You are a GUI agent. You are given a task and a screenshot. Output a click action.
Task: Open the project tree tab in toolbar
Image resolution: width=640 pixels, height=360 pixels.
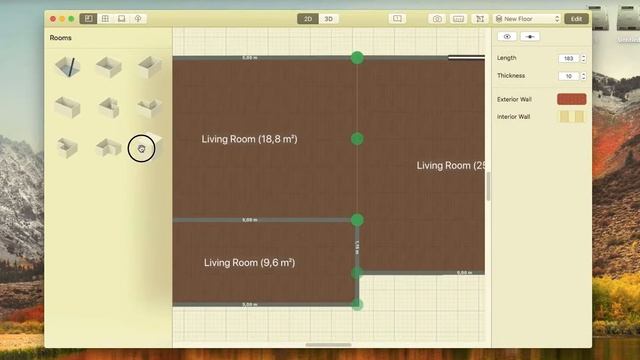(x=138, y=19)
